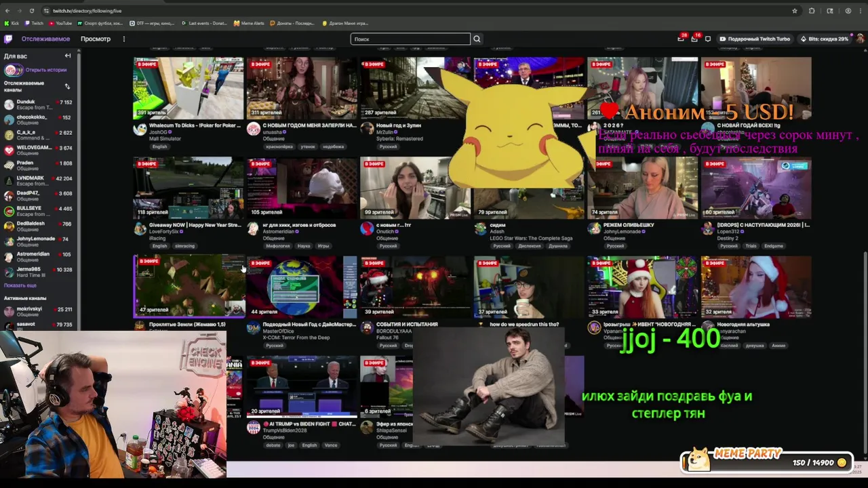The height and width of the screenshot is (488, 868).
Task: Open BULLSEYE channel in the sidebar
Action: click(38, 211)
